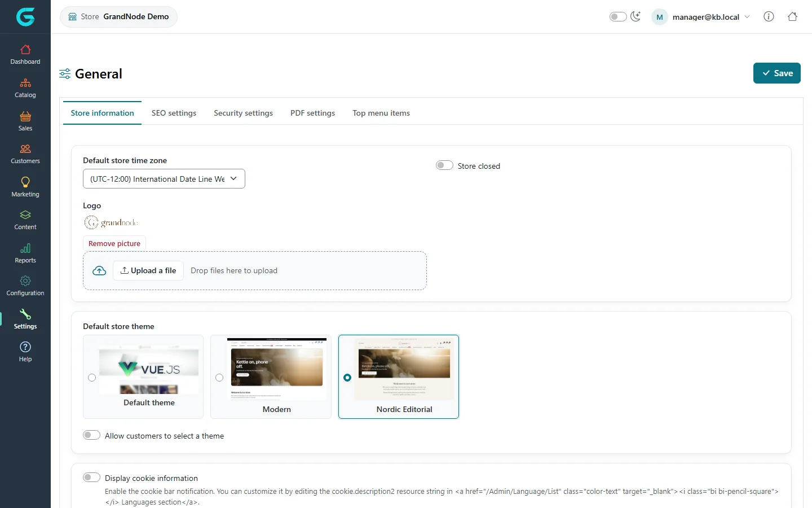Open the Default store time zone dropdown
Image resolution: width=812 pixels, height=508 pixels.
pos(164,179)
